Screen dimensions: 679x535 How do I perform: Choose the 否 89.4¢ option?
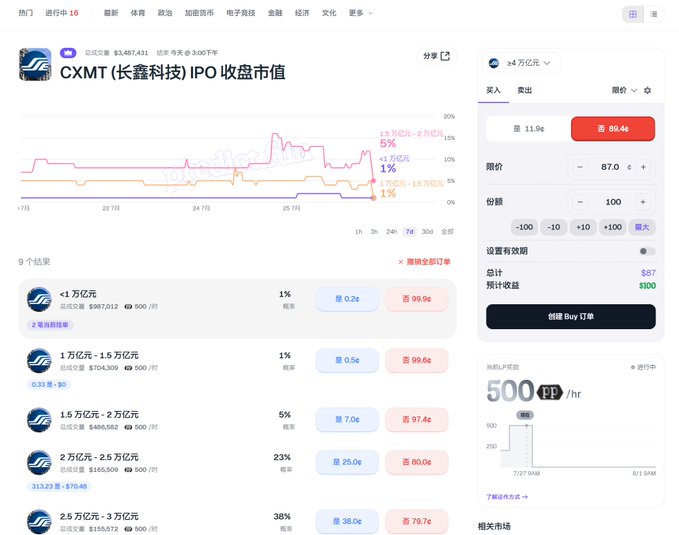point(613,129)
